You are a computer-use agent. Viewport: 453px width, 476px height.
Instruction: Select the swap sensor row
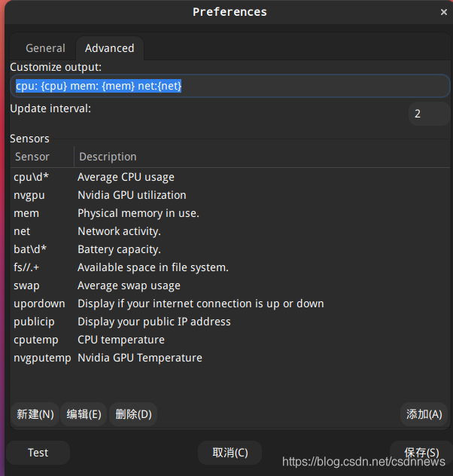coord(26,285)
